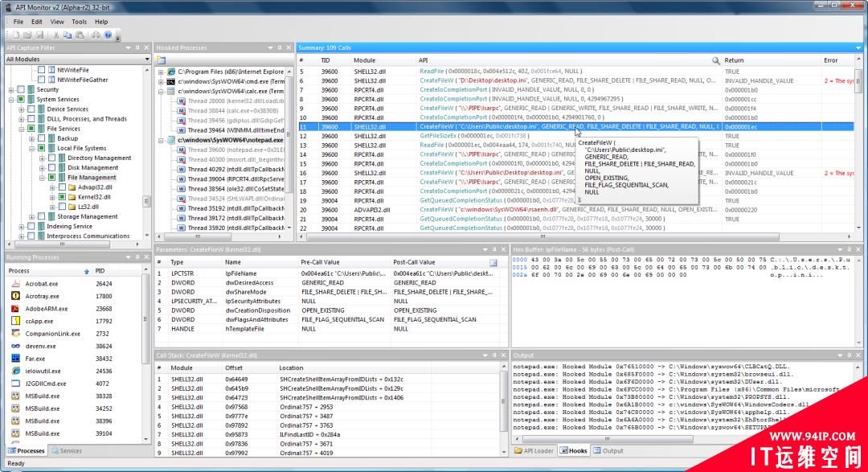Viewport: 868px width, 472px height.
Task: Click the Copy toolbar icon
Action: point(68,35)
